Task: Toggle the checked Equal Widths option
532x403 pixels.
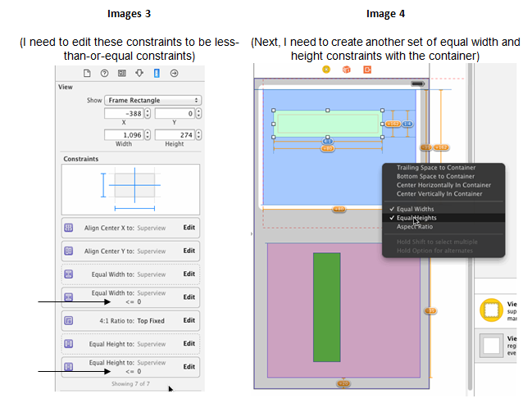Action: [x=417, y=209]
